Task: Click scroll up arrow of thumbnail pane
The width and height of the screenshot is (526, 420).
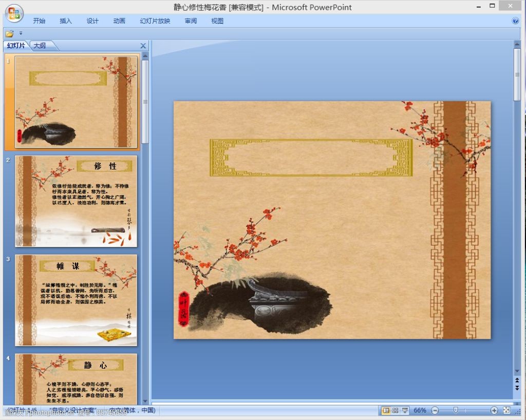Action: tap(145, 56)
